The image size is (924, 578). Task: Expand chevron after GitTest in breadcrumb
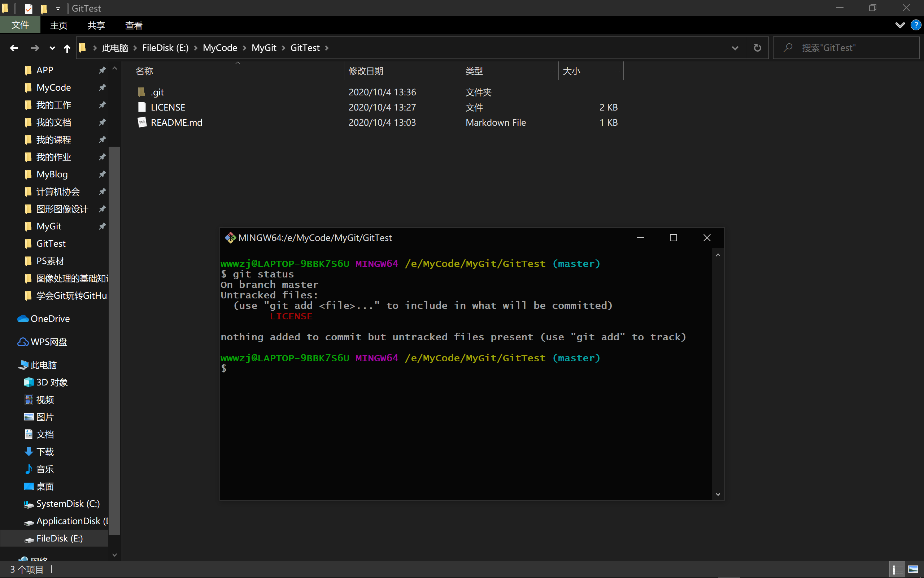click(327, 48)
